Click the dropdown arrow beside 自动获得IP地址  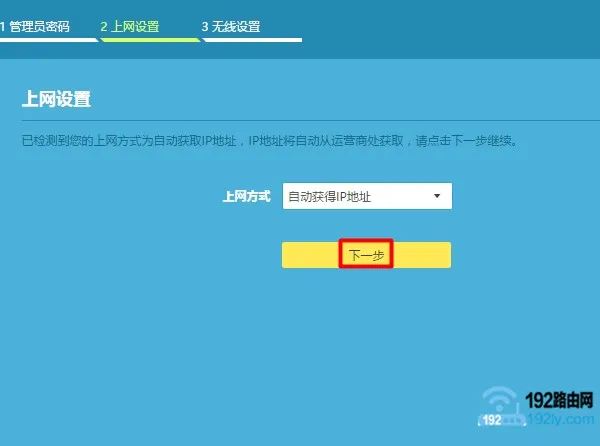pyautogui.click(x=437, y=196)
